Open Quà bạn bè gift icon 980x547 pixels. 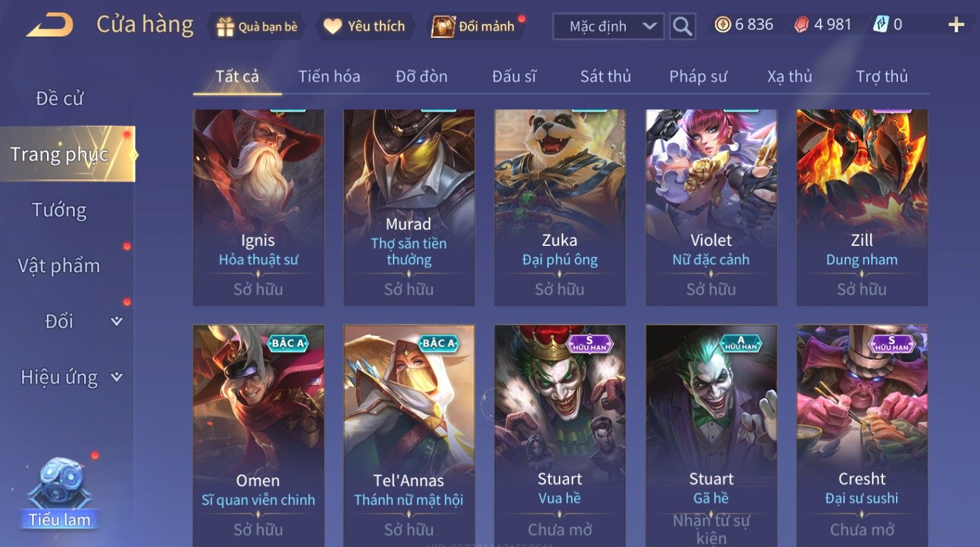(x=225, y=27)
